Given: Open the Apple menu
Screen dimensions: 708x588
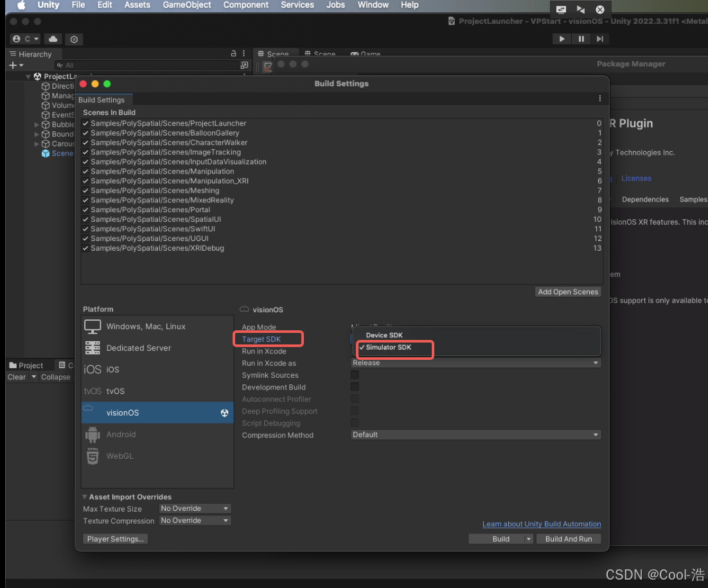Looking at the screenshot, I should pos(21,5).
